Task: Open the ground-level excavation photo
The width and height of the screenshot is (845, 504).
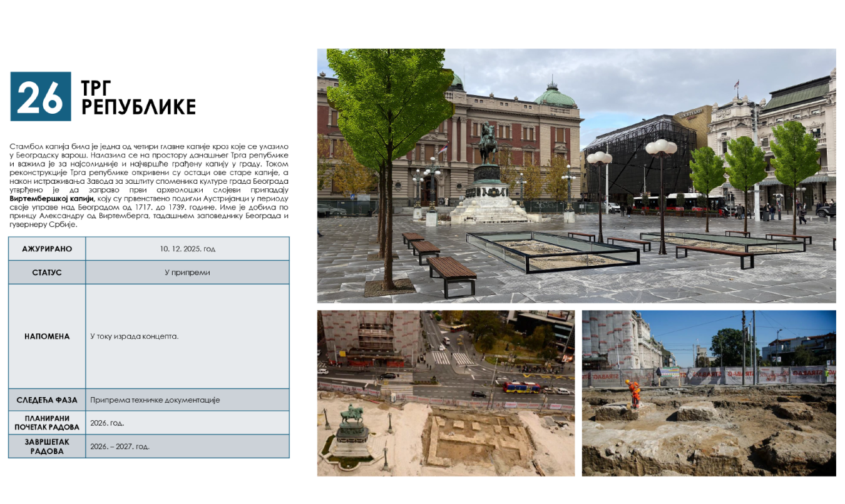Action: click(709, 393)
